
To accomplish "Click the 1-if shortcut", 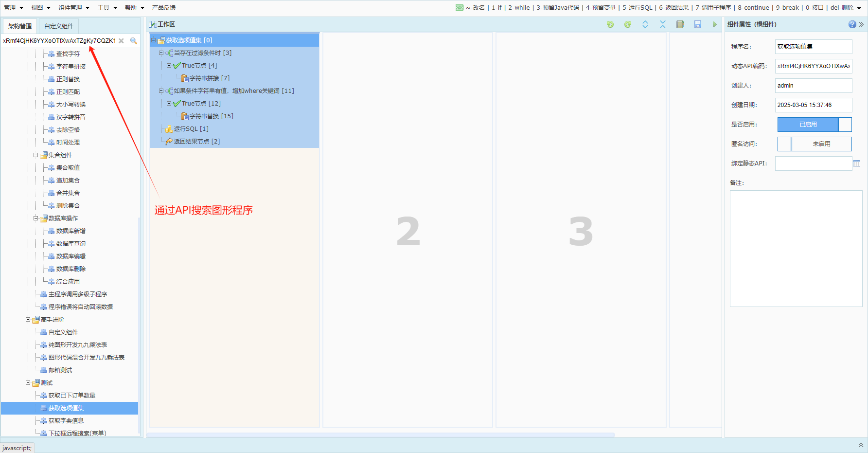I will 496,7.
